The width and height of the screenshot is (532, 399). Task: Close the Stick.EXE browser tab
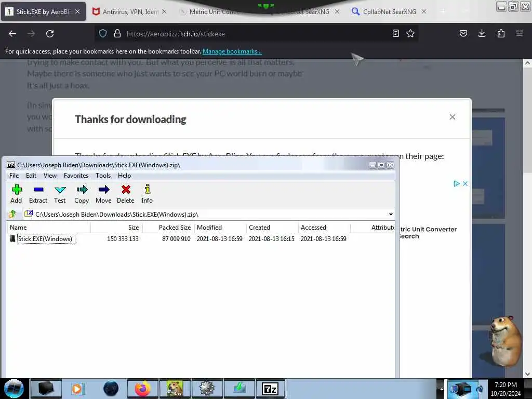(x=77, y=11)
